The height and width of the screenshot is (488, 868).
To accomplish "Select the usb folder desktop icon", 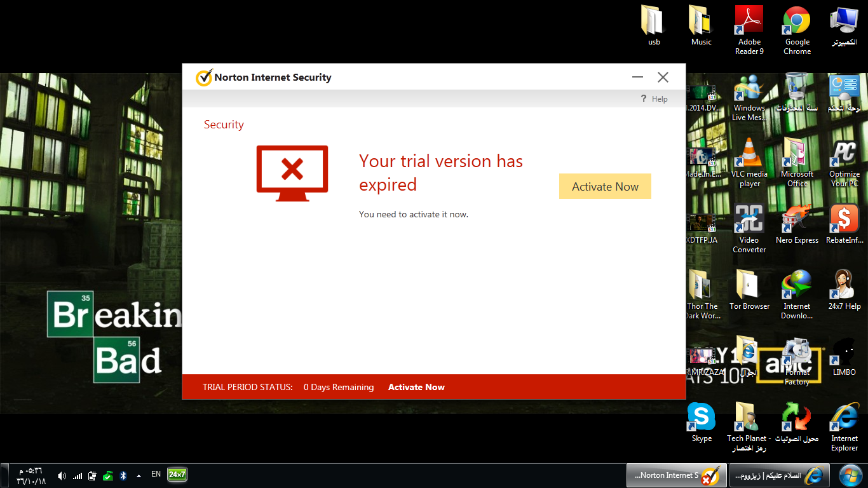I will (654, 26).
